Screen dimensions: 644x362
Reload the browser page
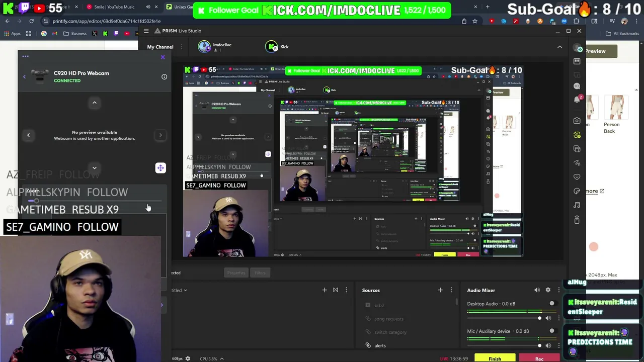tap(31, 21)
